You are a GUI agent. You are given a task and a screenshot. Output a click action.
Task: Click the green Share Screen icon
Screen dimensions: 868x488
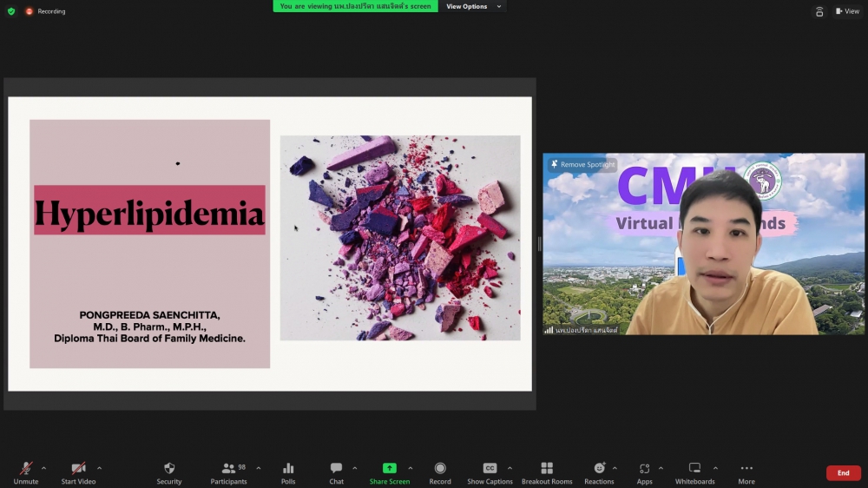(389, 469)
